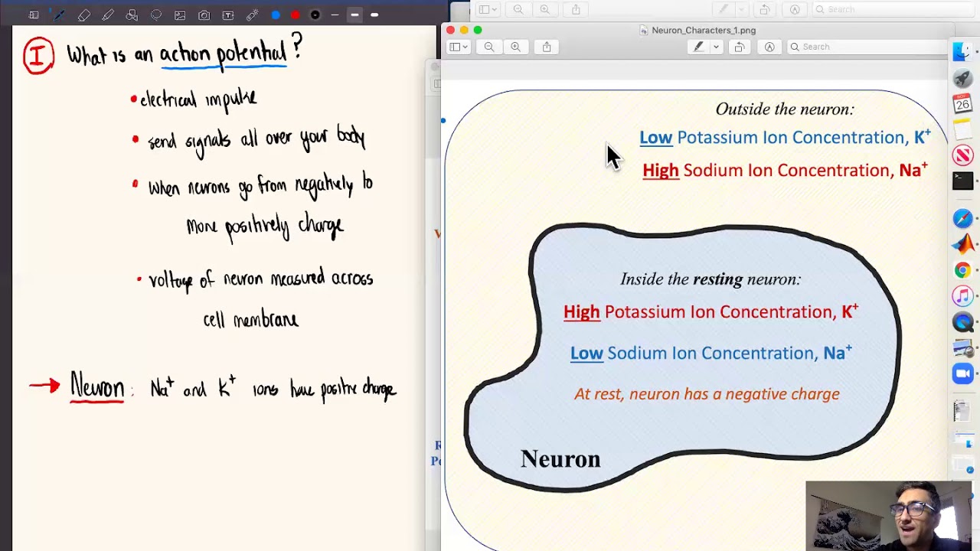The width and height of the screenshot is (980, 551).
Task: Insert an image into the note
Action: pos(180,15)
